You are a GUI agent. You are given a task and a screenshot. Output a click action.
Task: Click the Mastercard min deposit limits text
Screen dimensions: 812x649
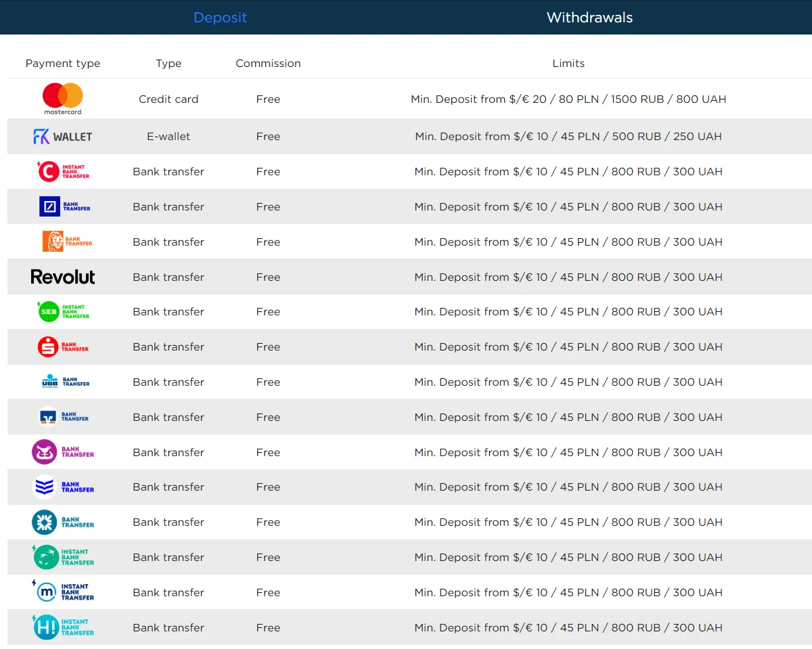568,99
